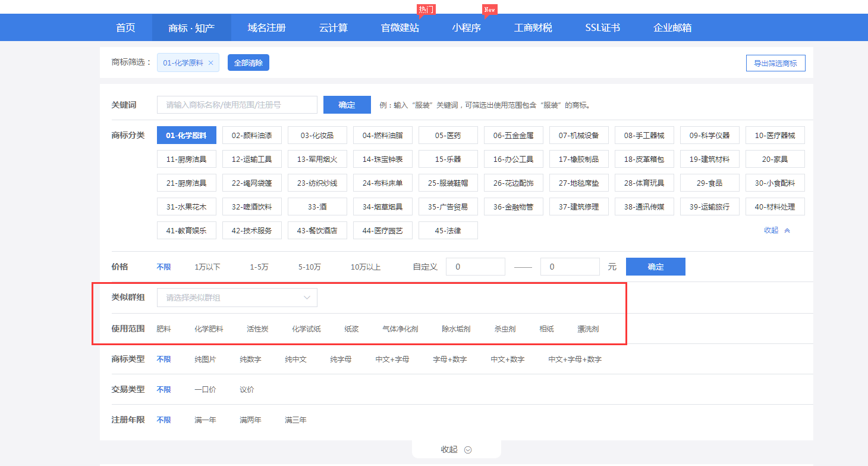Select category 30-小食配料
Image resolution: width=868 pixels, height=466 pixels.
pyautogui.click(x=775, y=183)
